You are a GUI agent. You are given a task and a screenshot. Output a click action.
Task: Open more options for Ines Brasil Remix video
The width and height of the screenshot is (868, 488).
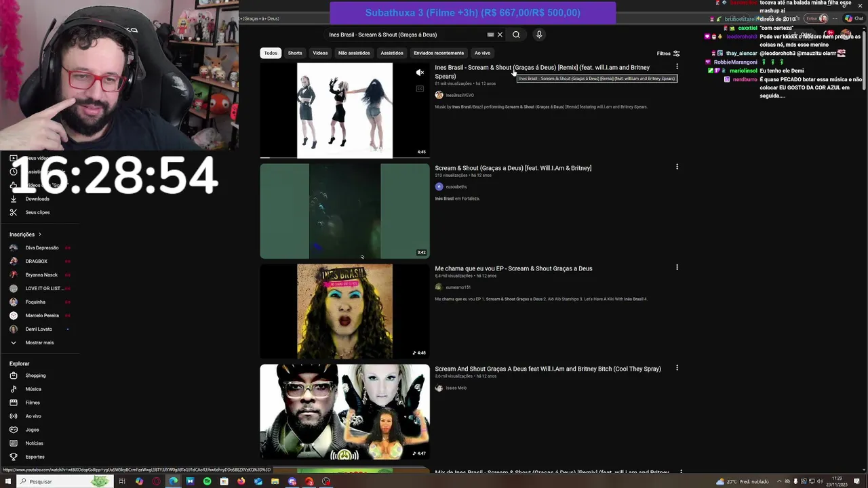click(677, 66)
